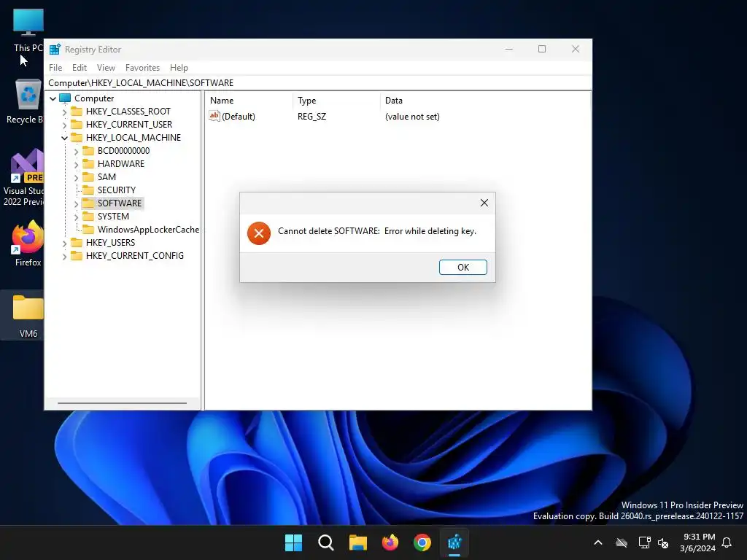The height and width of the screenshot is (560, 747).
Task: Open the notifications bell
Action: tap(727, 542)
